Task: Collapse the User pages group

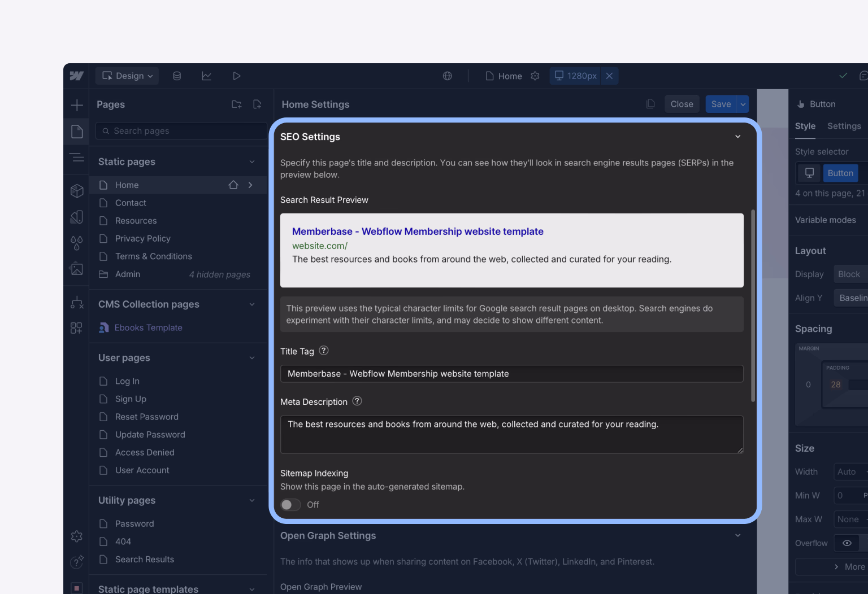Action: click(x=252, y=358)
